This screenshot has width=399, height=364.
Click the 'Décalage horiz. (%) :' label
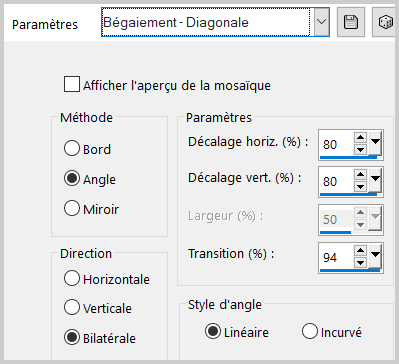coord(248,142)
